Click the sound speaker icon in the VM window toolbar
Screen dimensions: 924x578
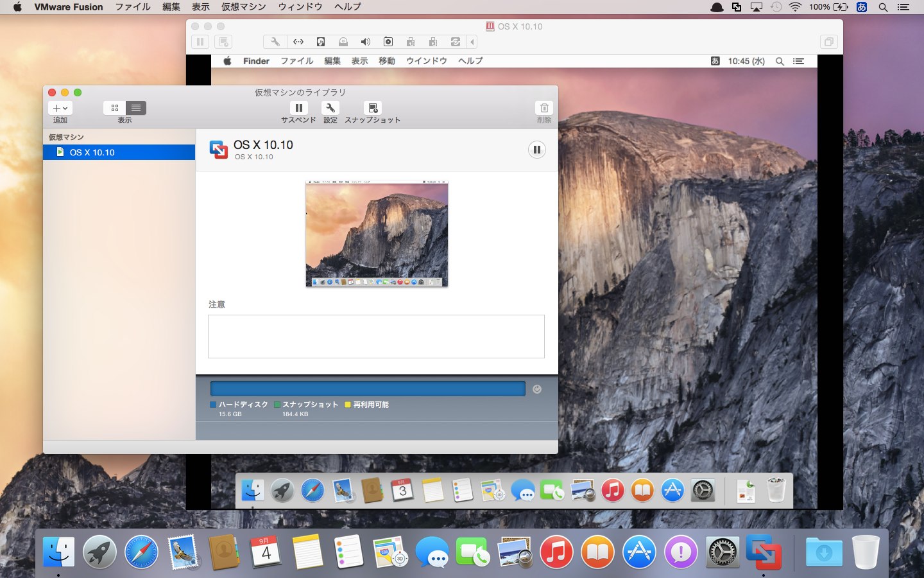tap(366, 42)
